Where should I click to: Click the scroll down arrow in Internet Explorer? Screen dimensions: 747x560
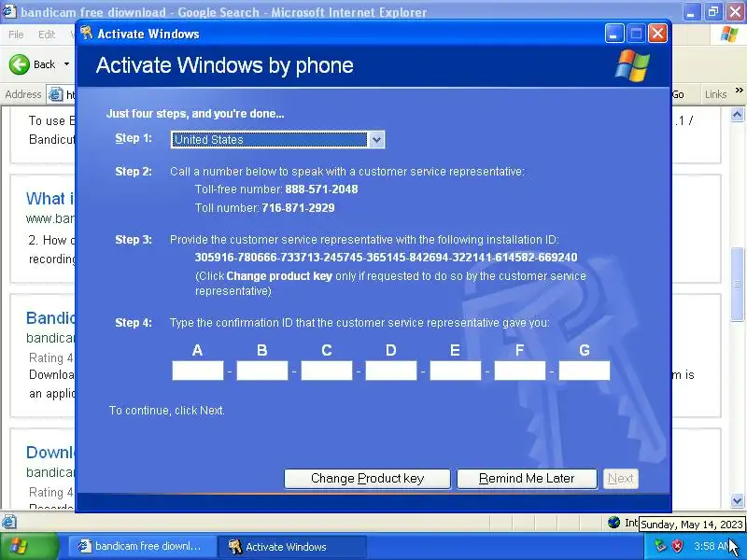738,500
